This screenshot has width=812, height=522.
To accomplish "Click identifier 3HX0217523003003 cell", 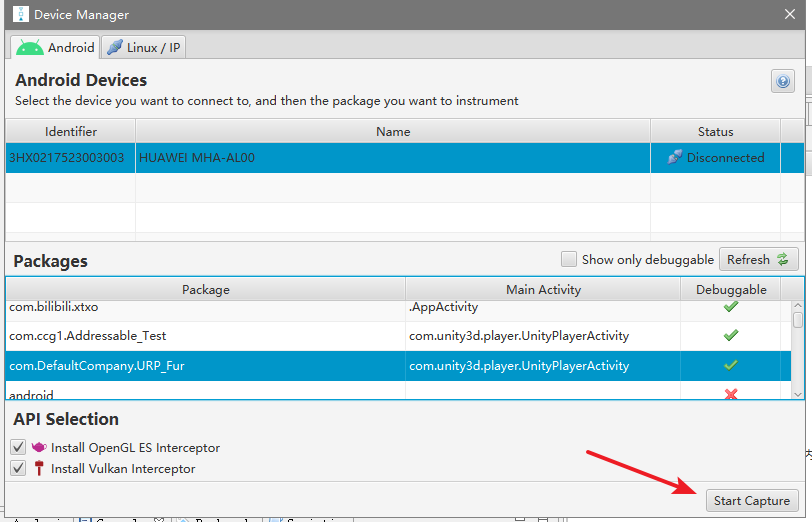I will click(70, 158).
